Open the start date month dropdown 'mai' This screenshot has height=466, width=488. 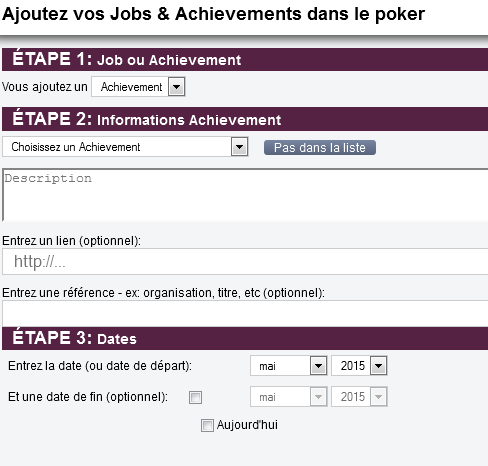pos(289,366)
